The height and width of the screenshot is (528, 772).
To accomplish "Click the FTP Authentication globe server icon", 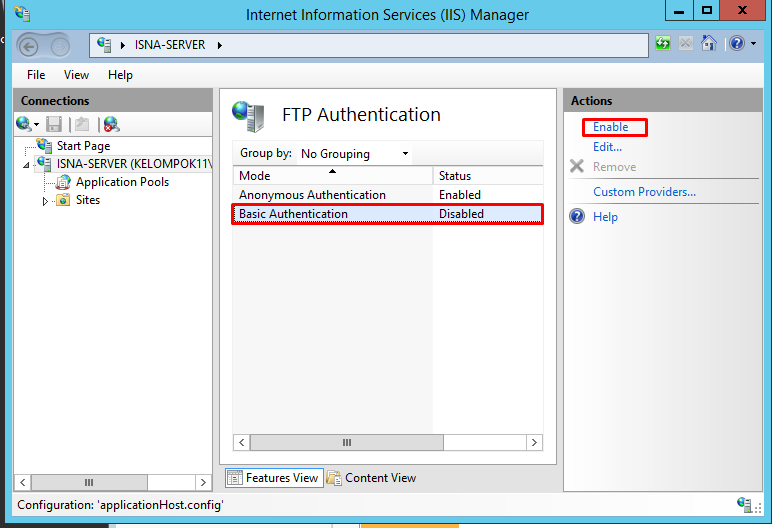I will [249, 116].
